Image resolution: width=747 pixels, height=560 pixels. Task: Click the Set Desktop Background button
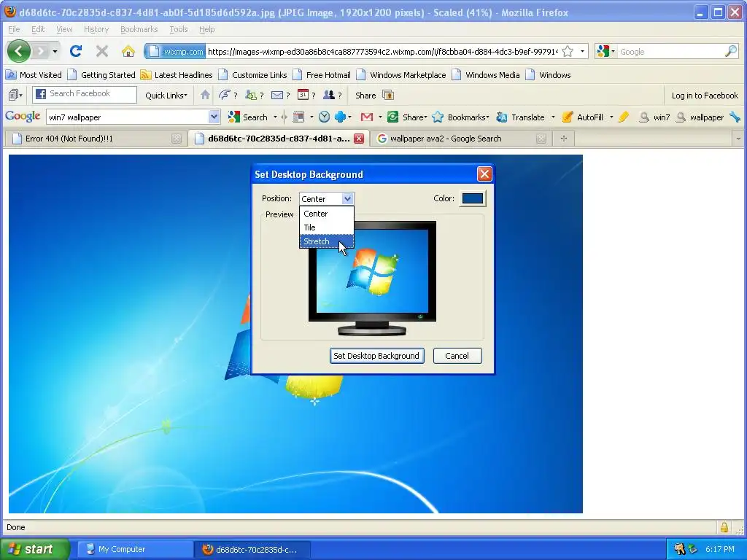(x=377, y=356)
